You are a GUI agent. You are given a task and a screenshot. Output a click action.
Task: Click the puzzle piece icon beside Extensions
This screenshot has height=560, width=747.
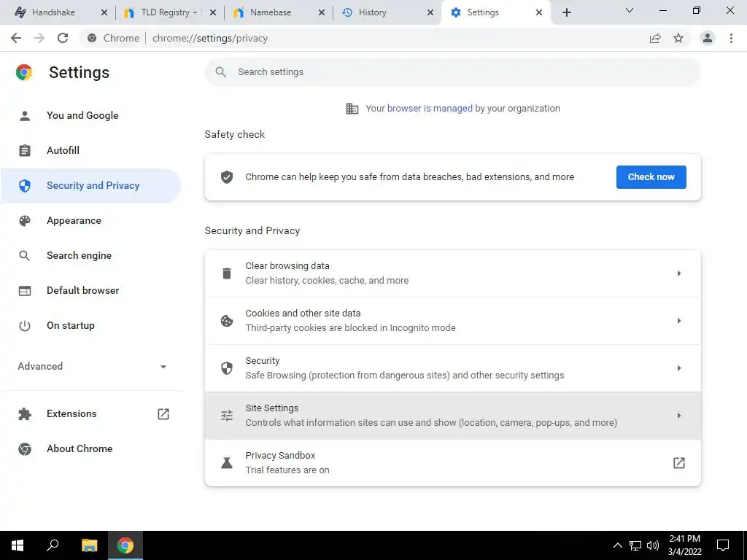click(x=25, y=414)
